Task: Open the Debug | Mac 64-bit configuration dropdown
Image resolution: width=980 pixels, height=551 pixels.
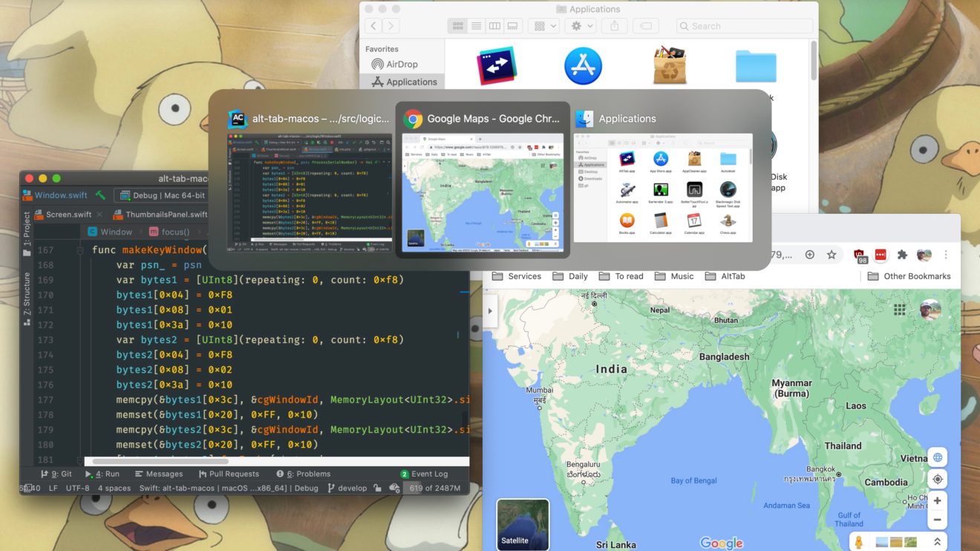Action: (160, 195)
